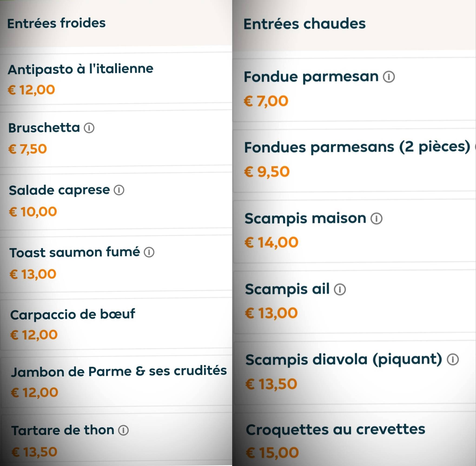Open the Entrées chaudes section header
The image size is (476, 466).
[305, 24]
